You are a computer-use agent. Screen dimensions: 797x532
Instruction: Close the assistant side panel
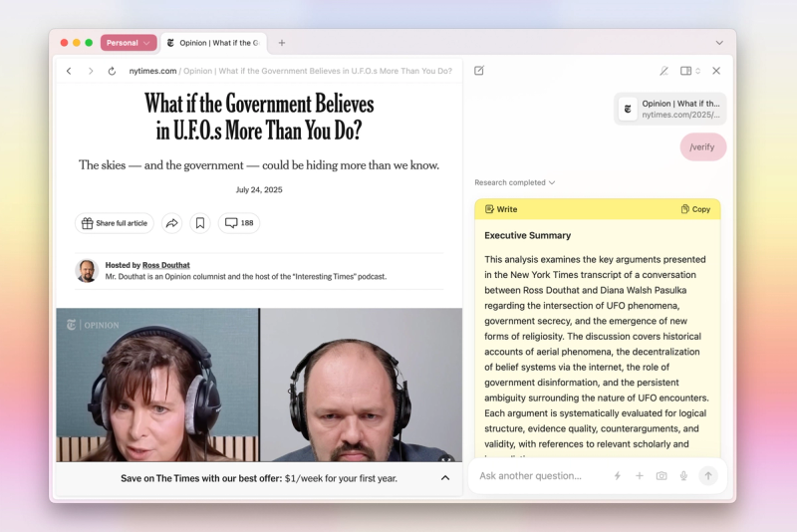click(716, 71)
